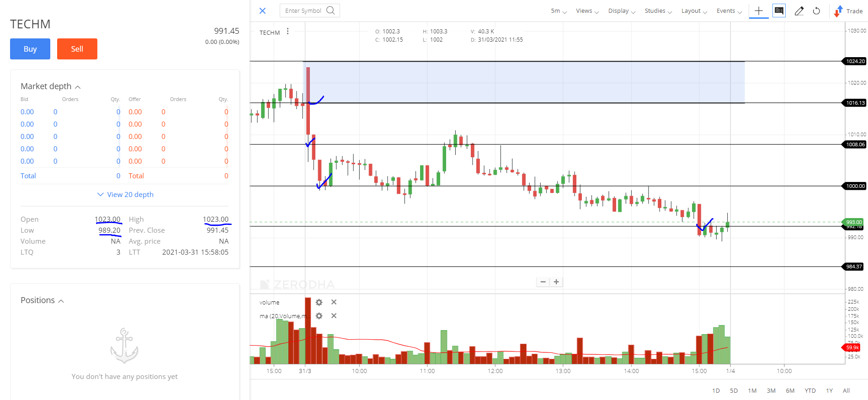Open the Layout dropdown menu
Image resolution: width=868 pixels, height=400 pixels.
694,11
